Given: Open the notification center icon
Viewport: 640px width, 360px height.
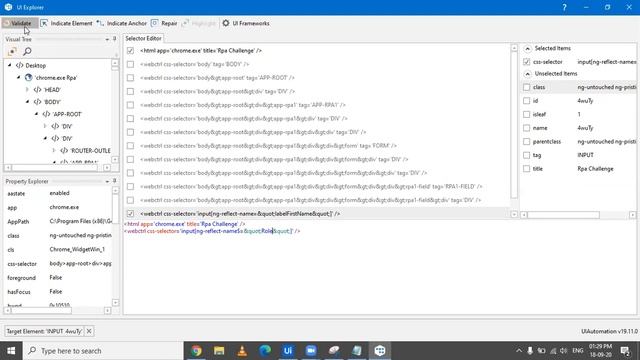Looking at the screenshot, I should click(x=625, y=351).
